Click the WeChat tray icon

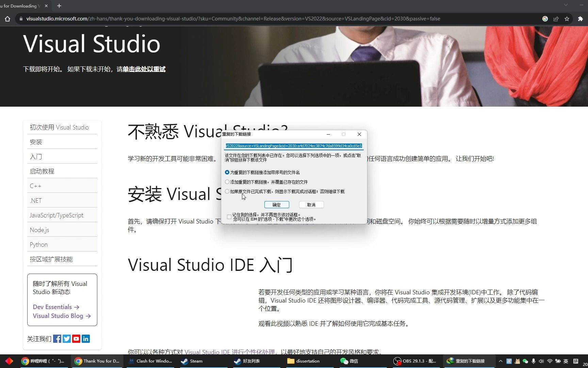click(525, 361)
